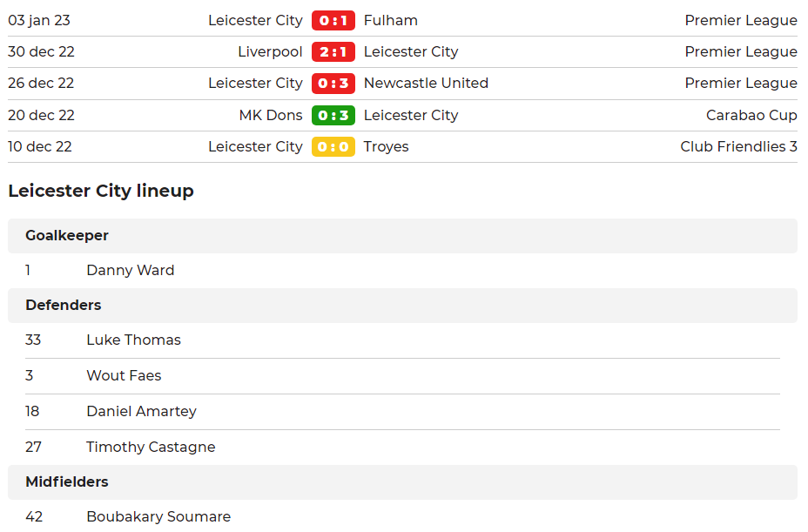The height and width of the screenshot is (532, 808).
Task: Click the yellow 0:0 score against Troyes
Action: [x=333, y=146]
